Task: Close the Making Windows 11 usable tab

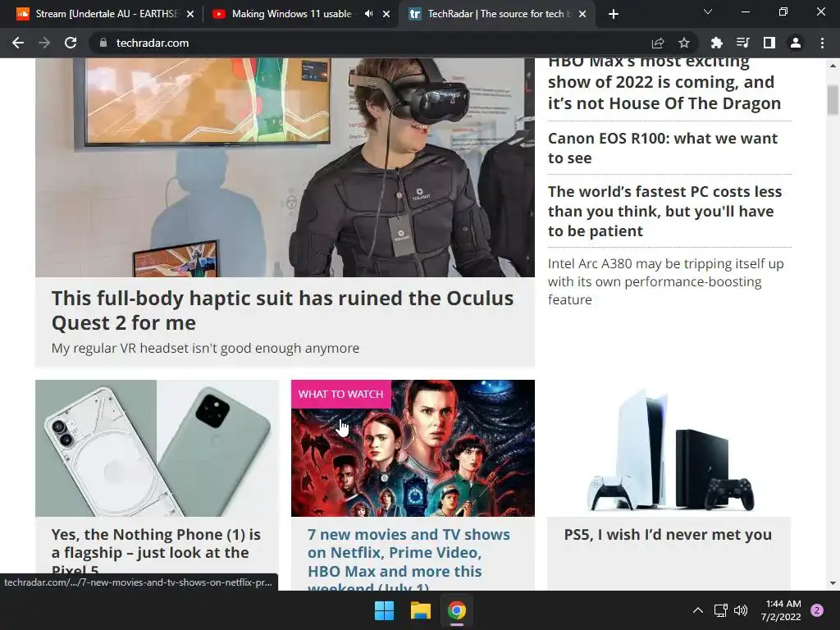Action: (x=386, y=14)
